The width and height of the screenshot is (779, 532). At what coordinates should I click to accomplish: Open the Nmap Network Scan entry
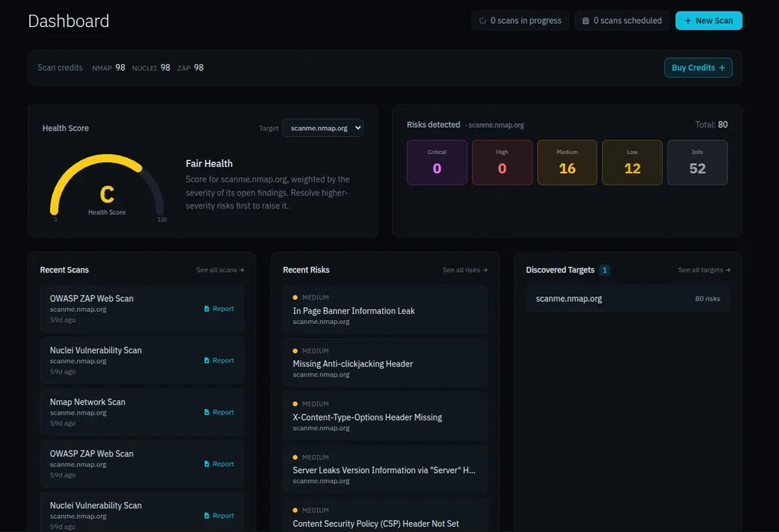(x=142, y=412)
